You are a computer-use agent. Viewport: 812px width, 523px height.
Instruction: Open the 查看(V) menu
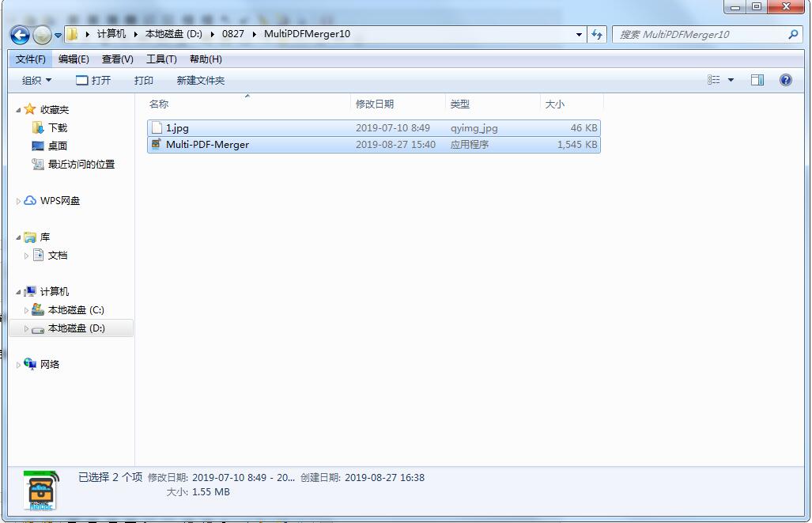[118, 59]
